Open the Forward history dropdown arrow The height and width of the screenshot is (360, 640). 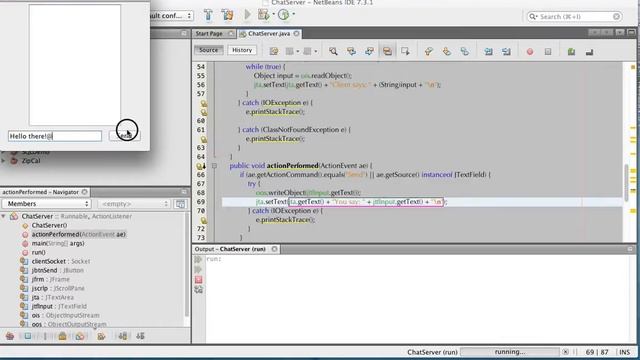(316, 51)
